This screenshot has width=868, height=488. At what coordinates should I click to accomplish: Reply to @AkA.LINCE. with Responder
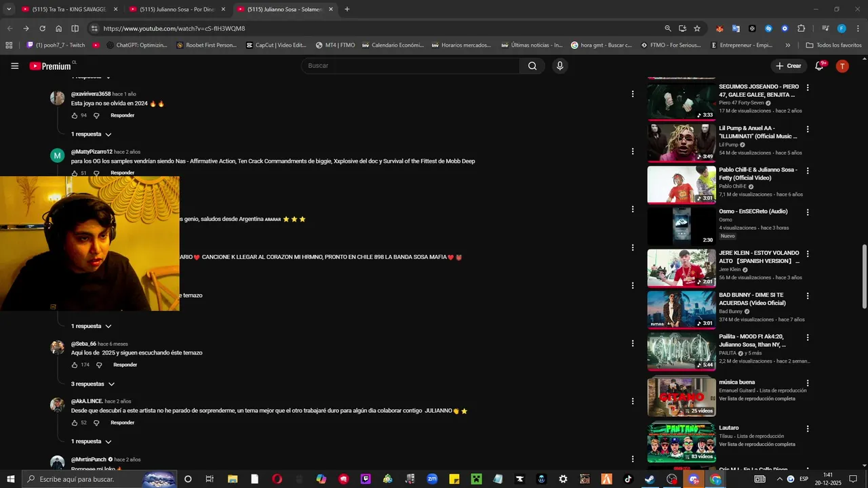[122, 422]
